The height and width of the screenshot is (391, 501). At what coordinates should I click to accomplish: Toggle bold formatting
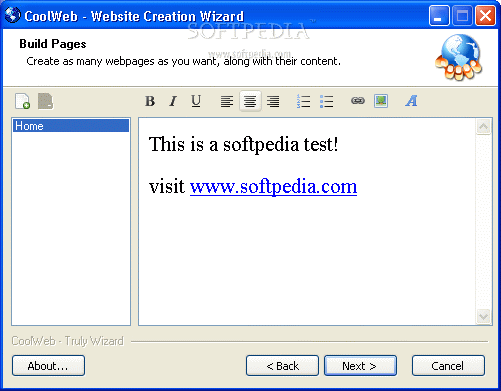pyautogui.click(x=150, y=101)
